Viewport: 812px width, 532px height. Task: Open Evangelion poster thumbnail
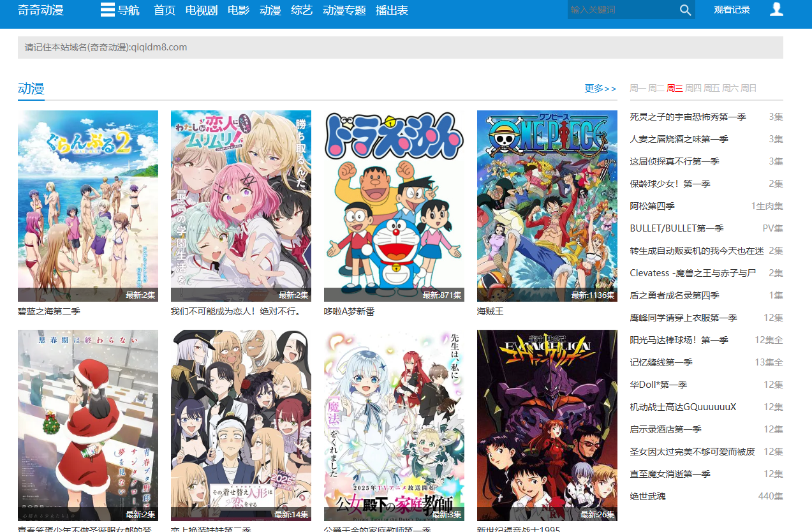pos(547,425)
